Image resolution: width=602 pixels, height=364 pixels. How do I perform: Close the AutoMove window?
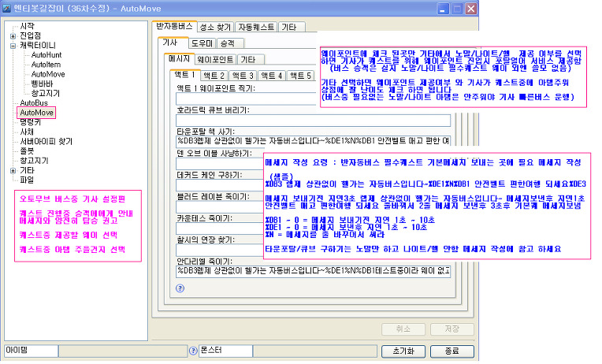pyautogui.click(x=471, y=9)
